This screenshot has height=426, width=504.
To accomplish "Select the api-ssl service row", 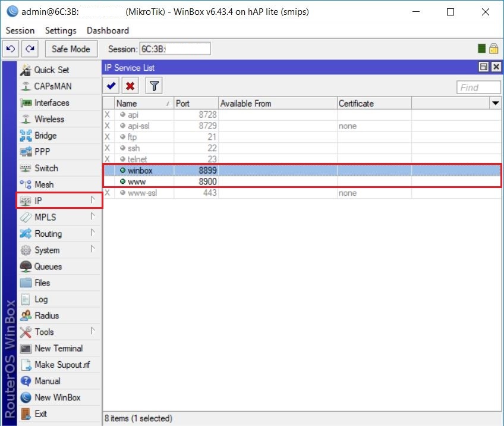I will click(302, 126).
